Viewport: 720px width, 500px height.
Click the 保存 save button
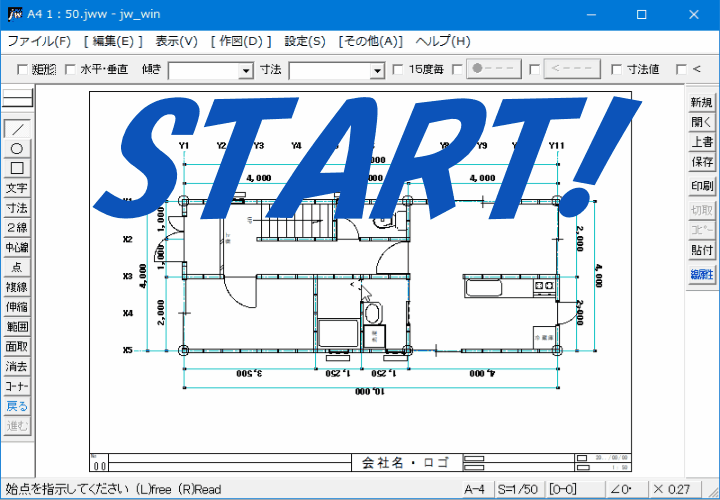tap(702, 162)
